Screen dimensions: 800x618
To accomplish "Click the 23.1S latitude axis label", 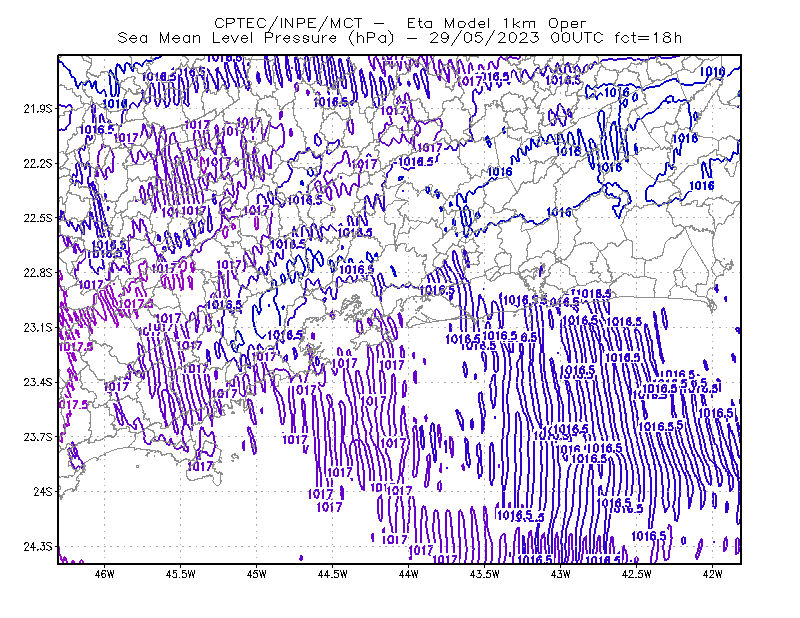I will pos(38,327).
